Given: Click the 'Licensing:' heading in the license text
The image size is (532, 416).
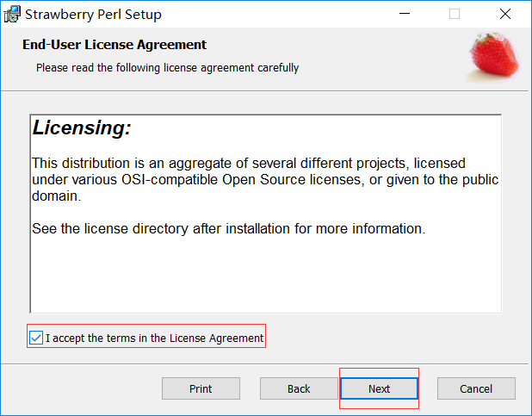Looking at the screenshot, I should click(82, 129).
